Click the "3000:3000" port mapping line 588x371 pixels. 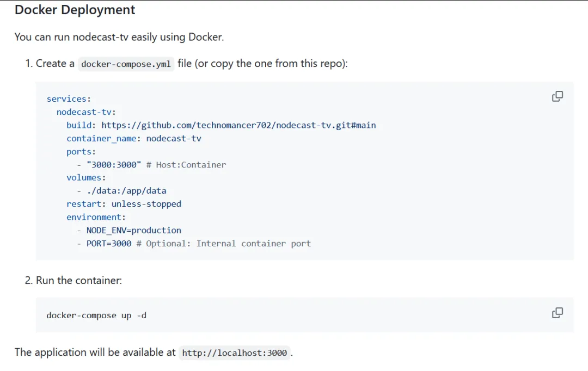[151, 165]
